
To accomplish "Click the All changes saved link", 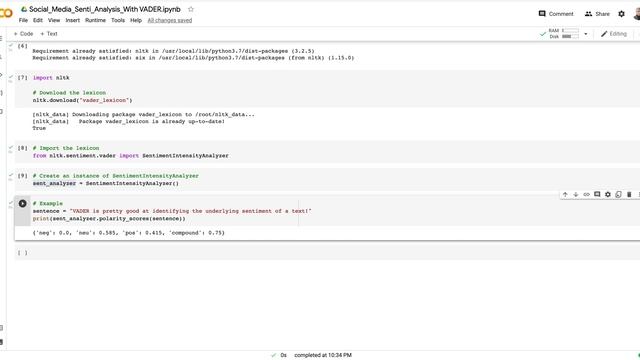I will [x=169, y=20].
